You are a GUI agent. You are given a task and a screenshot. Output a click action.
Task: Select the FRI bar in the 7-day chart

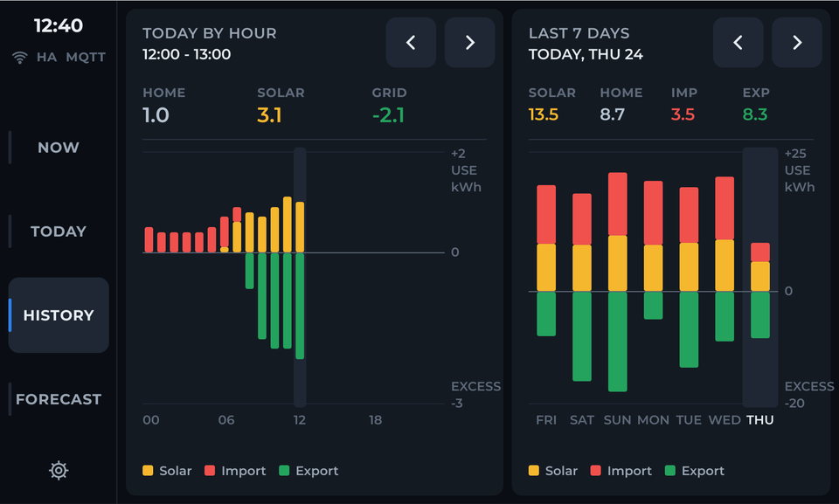[x=546, y=260]
